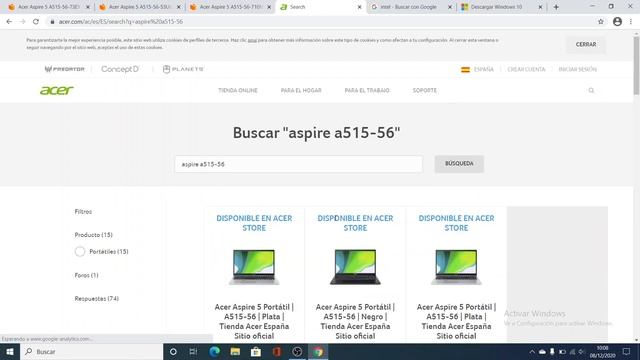Open Chrome's three-dot menu
This screenshot has height=360, width=640.
coord(631,22)
